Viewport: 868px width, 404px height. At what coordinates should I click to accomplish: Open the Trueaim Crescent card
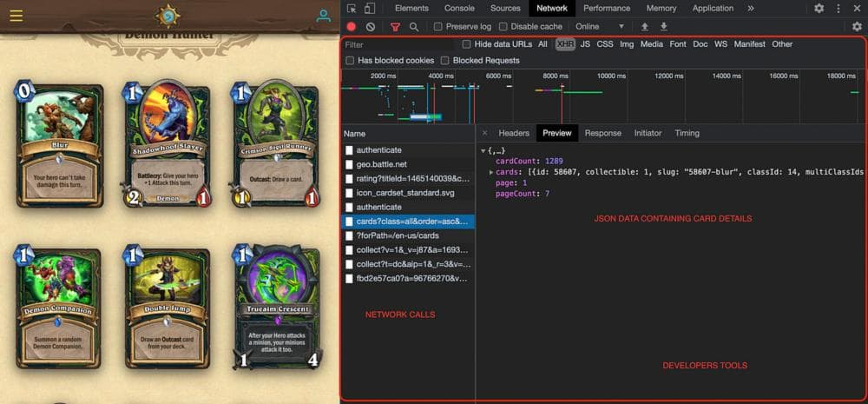tap(276, 308)
